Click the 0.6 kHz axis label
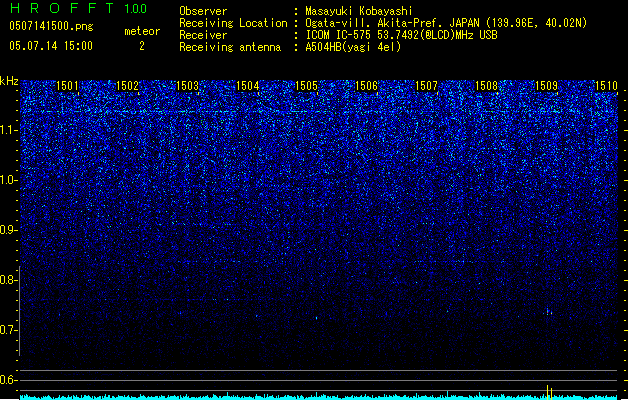Screen dimensions: 629x400 pyautogui.click(x=9, y=380)
